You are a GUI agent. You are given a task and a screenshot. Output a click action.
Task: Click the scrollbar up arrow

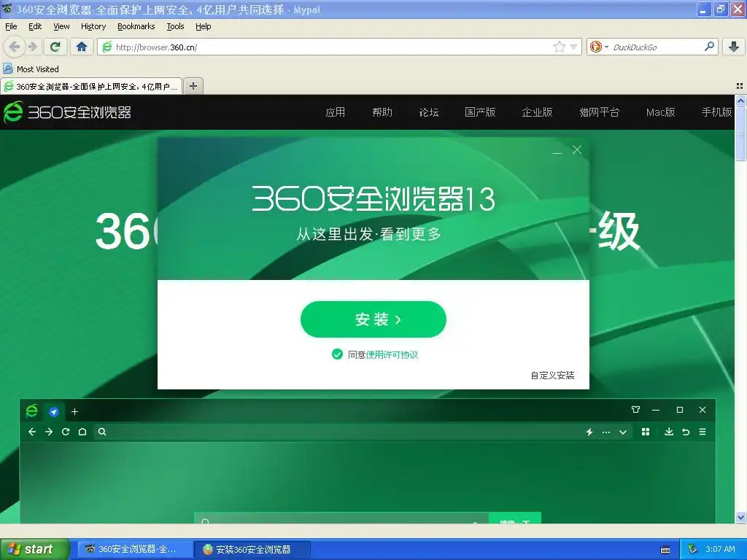[740, 101]
